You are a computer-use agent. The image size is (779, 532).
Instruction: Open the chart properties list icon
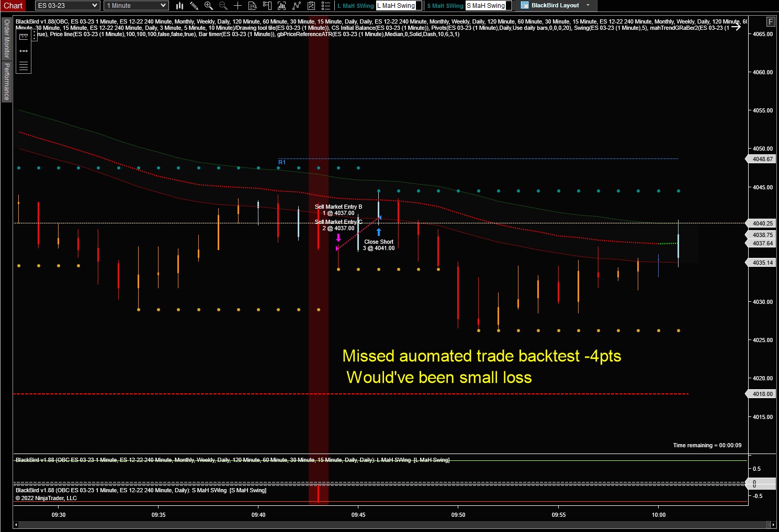click(326, 6)
